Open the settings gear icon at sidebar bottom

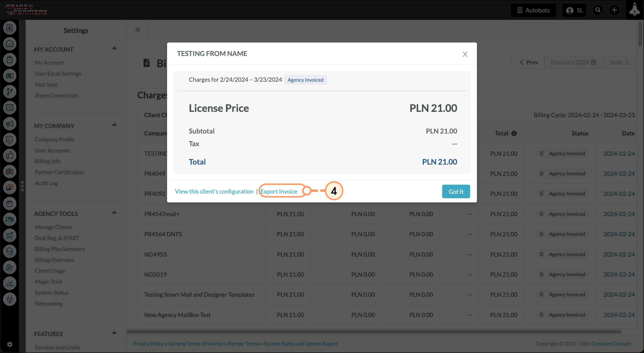click(10, 345)
